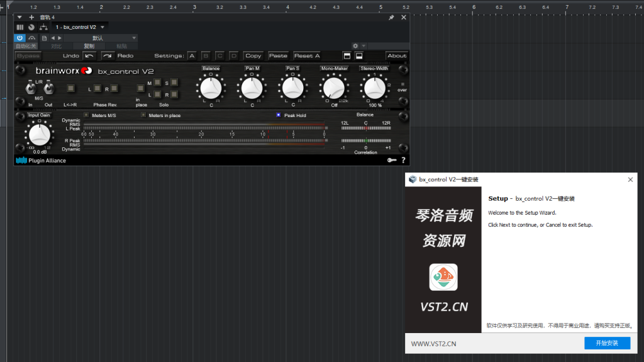Click the Pan S knob
This screenshot has width=644, height=362.
(293, 88)
